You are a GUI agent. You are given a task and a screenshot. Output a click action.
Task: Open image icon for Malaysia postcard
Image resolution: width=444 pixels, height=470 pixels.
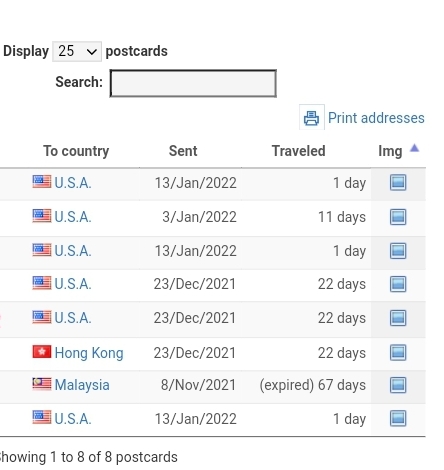[x=398, y=385]
